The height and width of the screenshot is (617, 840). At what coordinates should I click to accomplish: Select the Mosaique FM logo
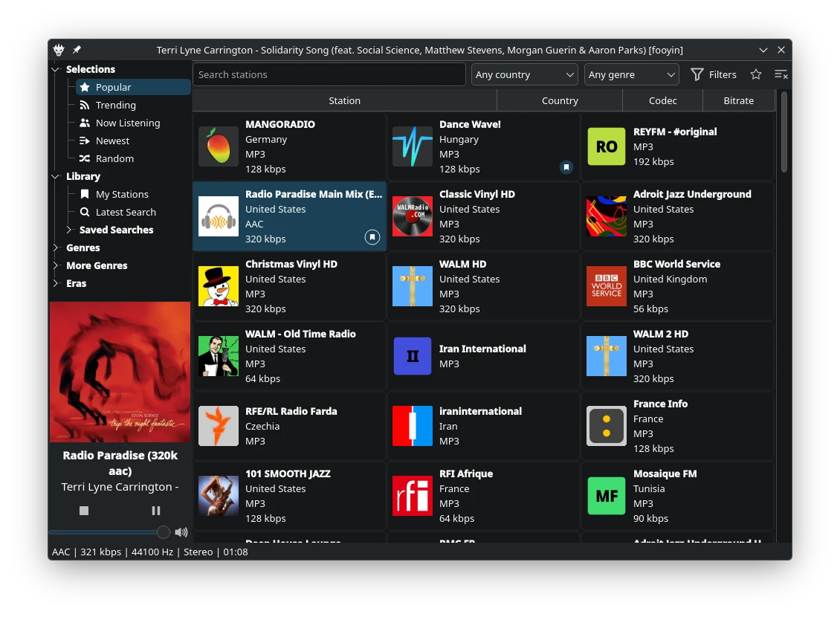tap(607, 496)
